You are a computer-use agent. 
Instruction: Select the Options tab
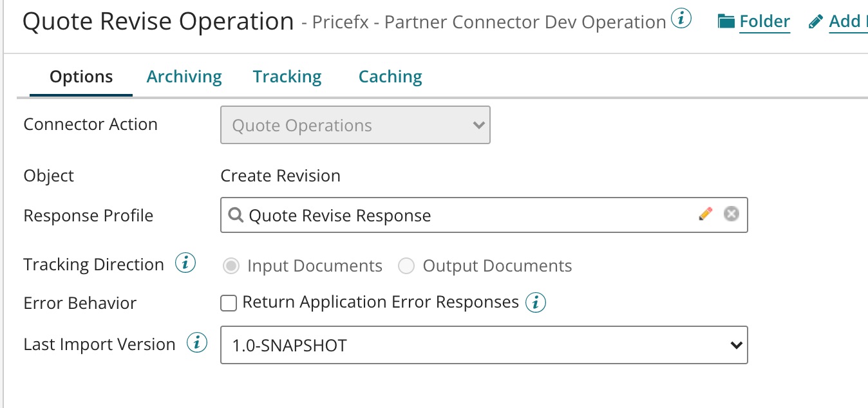click(x=81, y=77)
